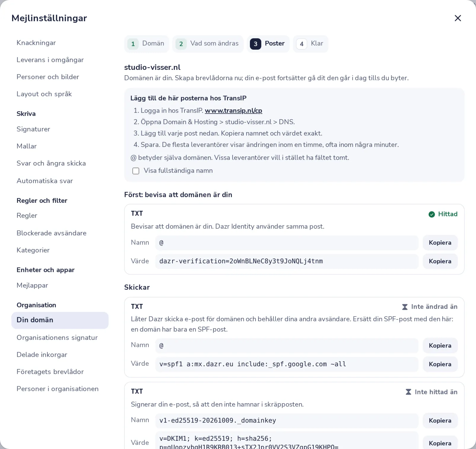Viewport: 476px width, 449px height.
Task: Close the Mejlinställningar dialog with the X
Action: 458,18
